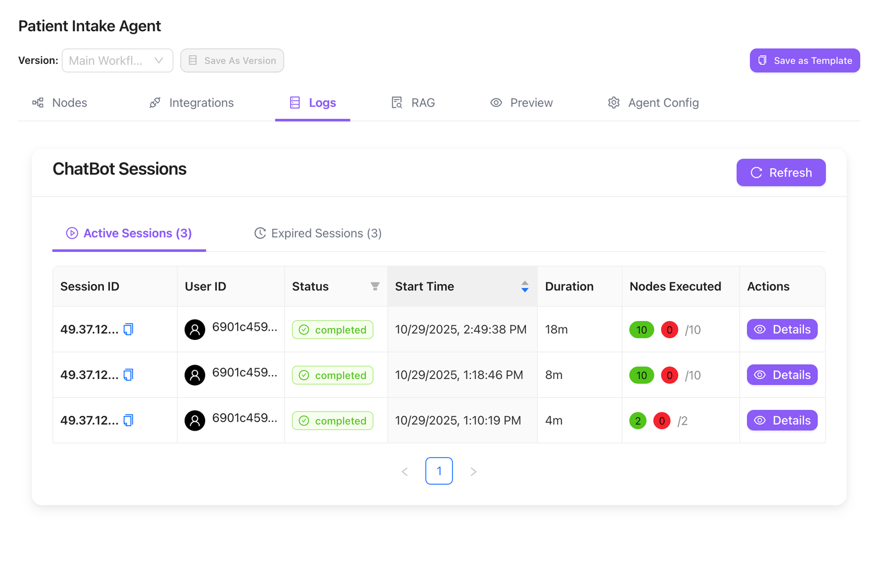Switch to the Expired Sessions tab
The height and width of the screenshot is (588, 880).
tap(318, 233)
